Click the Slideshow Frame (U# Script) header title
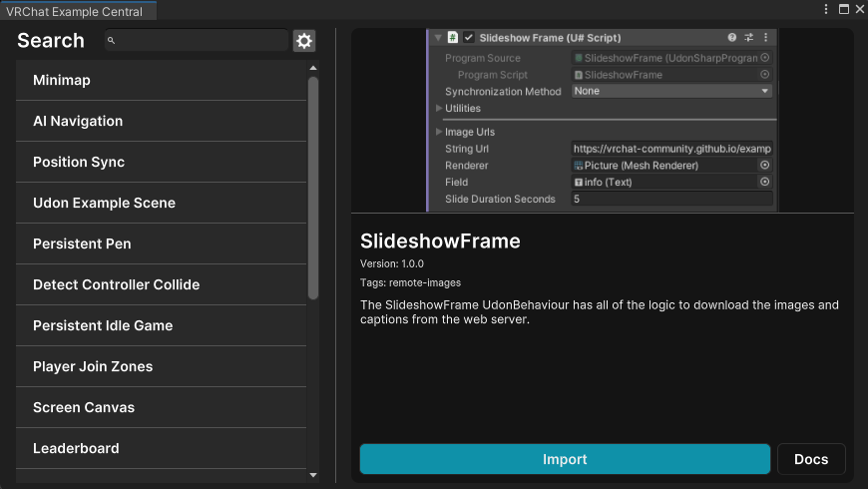Screen dimensions: 868x489 (x=550, y=38)
